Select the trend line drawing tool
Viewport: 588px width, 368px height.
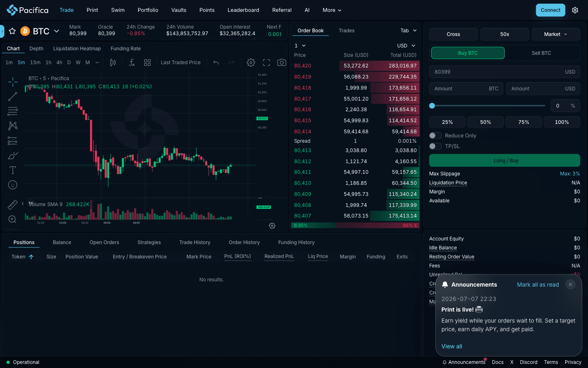point(13,96)
